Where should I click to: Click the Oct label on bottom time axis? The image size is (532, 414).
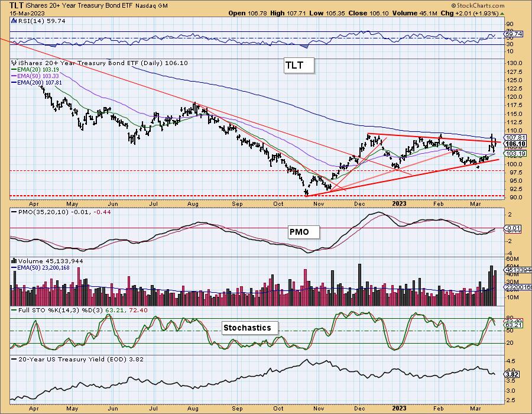pyautogui.click(x=278, y=408)
